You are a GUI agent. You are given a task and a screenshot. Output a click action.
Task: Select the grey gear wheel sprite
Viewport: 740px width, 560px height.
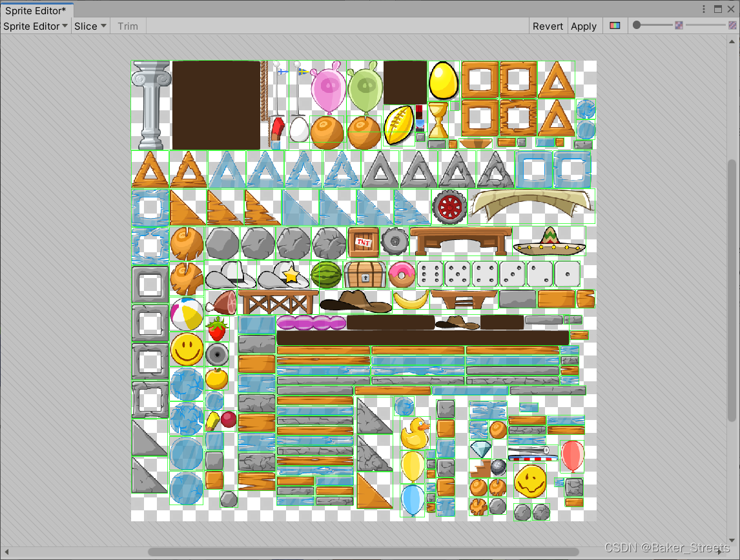coord(395,241)
